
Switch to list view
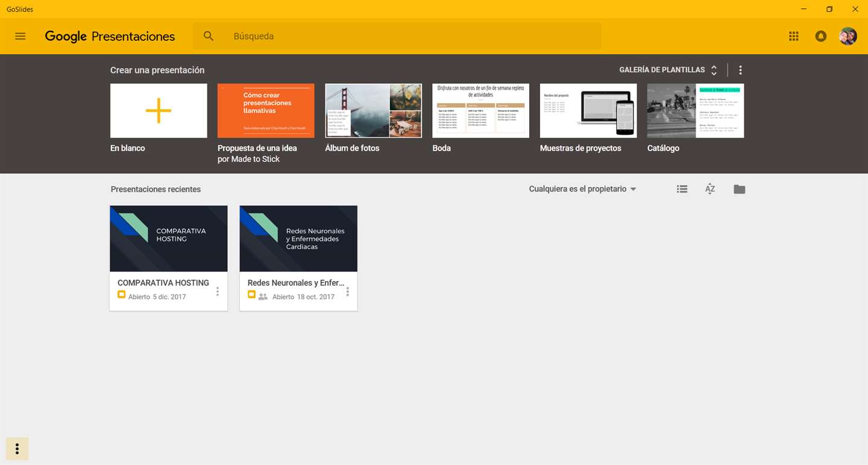pyautogui.click(x=682, y=189)
